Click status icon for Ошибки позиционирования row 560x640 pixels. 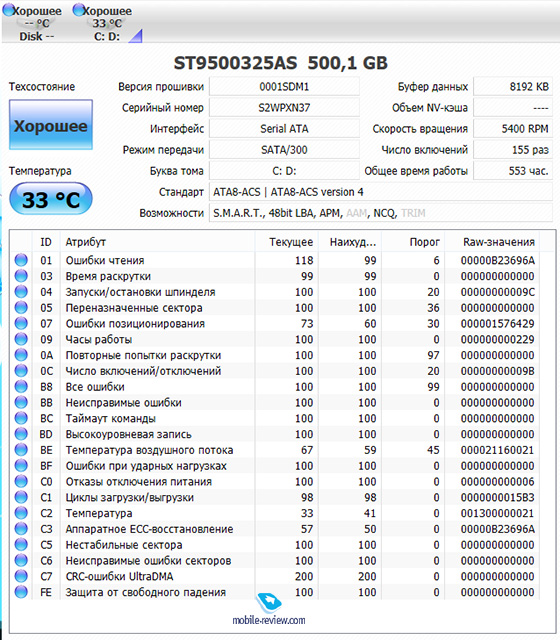[x=21, y=323]
